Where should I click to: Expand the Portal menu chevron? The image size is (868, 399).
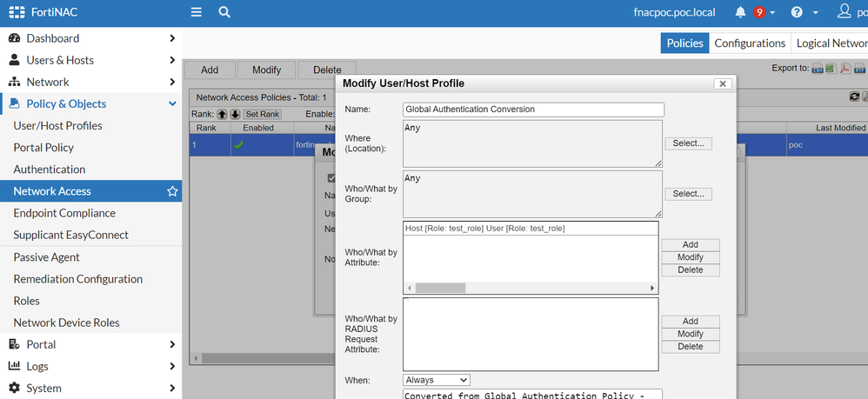click(x=172, y=344)
